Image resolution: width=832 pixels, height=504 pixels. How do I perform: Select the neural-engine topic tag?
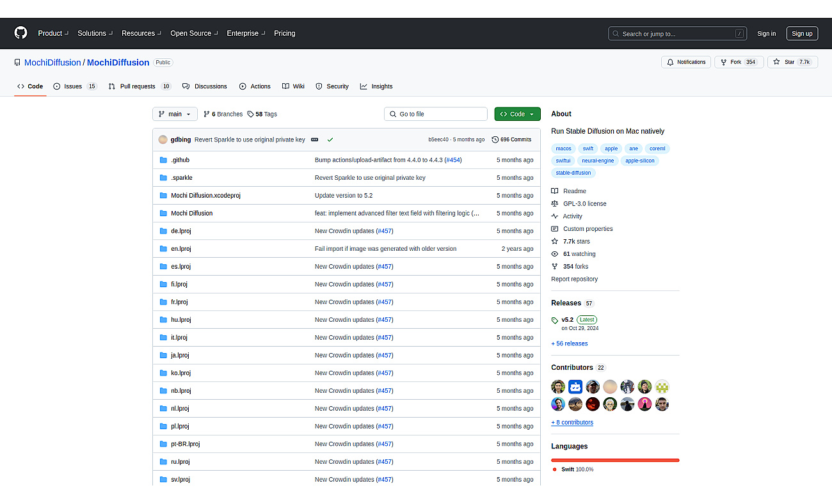tap(598, 161)
